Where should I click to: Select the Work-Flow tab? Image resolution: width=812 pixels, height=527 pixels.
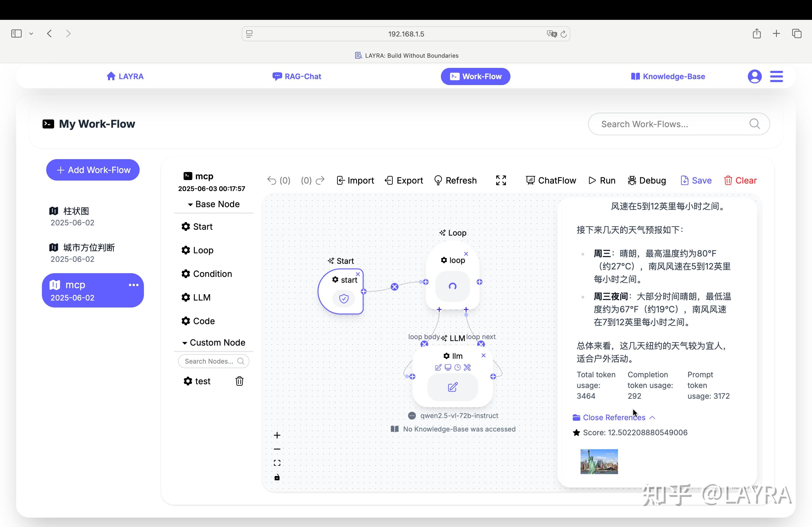pos(476,76)
